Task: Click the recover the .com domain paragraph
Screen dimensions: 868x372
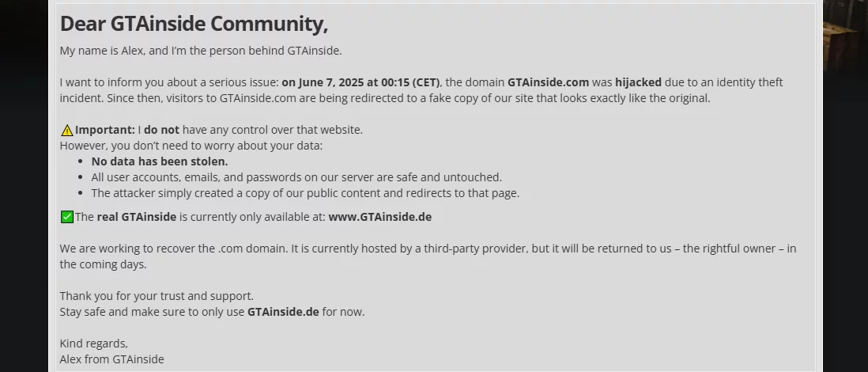Action: point(428,256)
